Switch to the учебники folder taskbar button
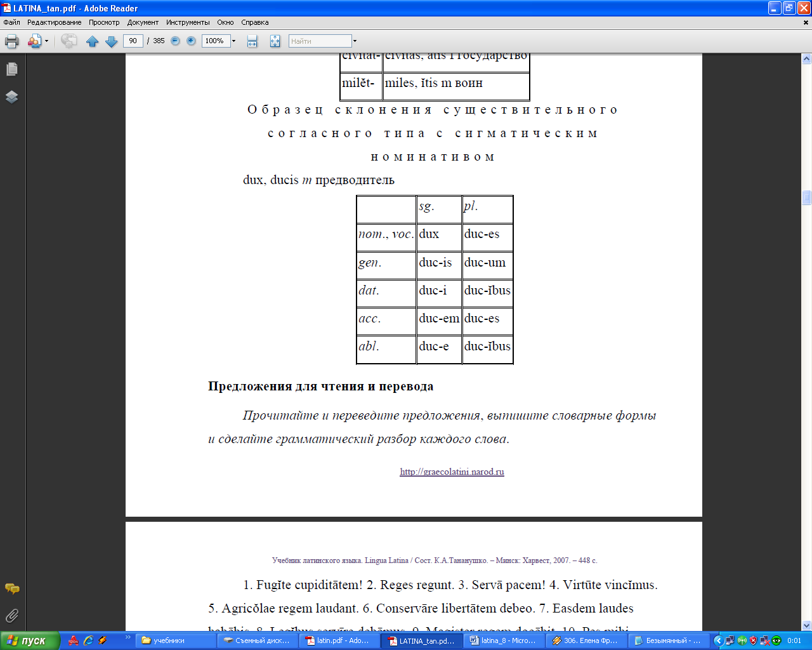 (x=176, y=640)
